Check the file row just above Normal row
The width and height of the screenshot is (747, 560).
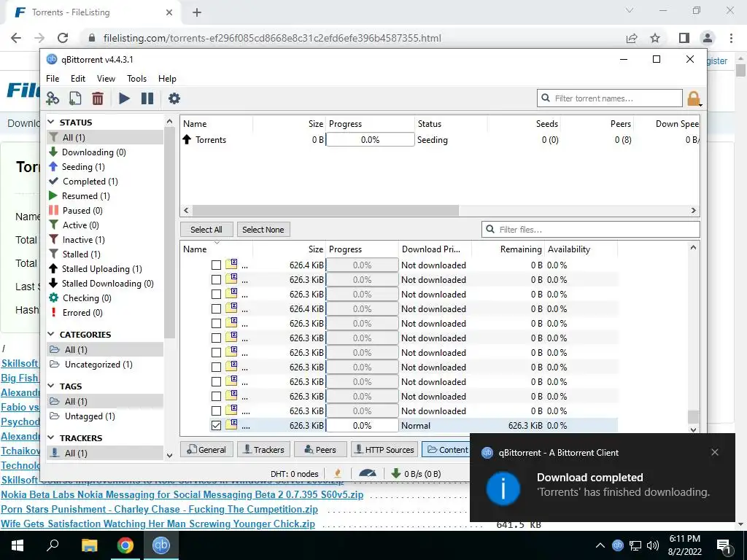point(216,411)
